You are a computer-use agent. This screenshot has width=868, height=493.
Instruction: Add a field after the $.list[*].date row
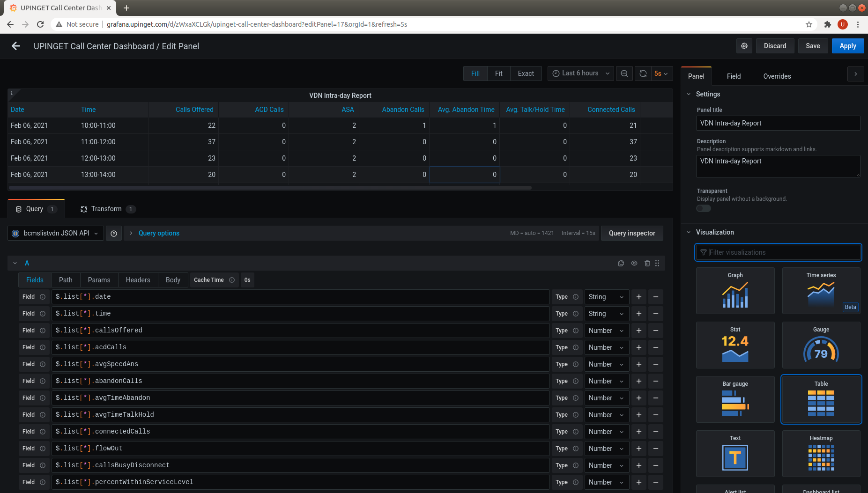pyautogui.click(x=638, y=297)
